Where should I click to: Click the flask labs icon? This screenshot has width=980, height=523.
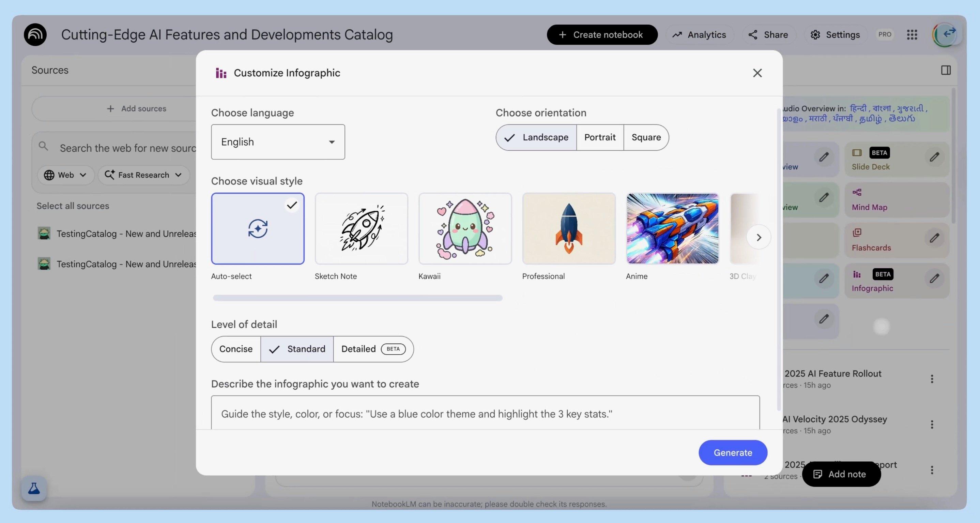coord(34,488)
